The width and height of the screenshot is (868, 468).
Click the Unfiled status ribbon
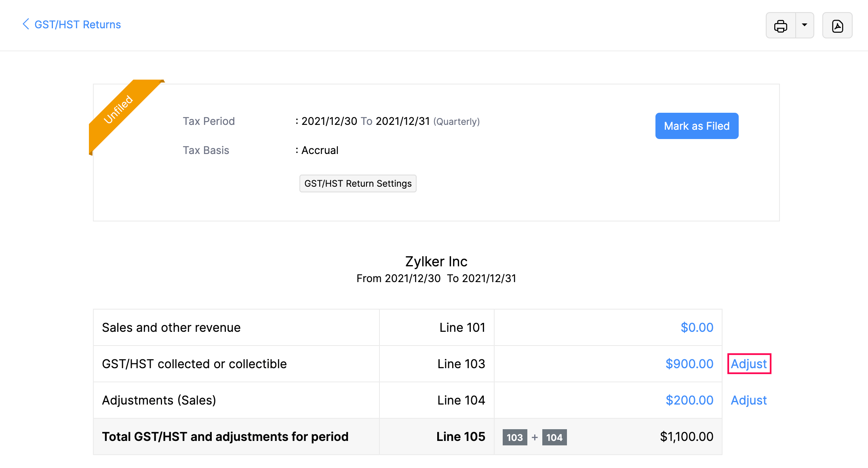[118, 110]
